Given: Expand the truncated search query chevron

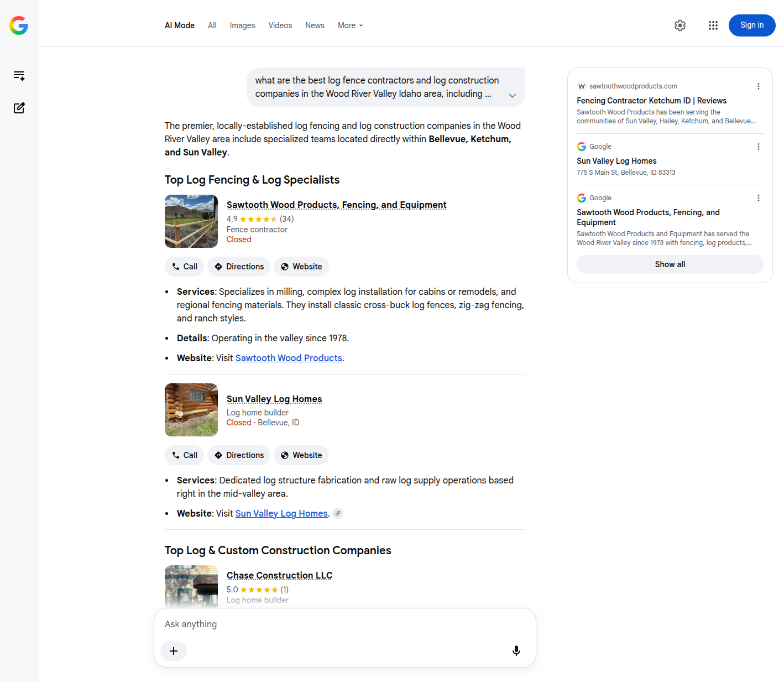Looking at the screenshot, I should click(x=513, y=95).
